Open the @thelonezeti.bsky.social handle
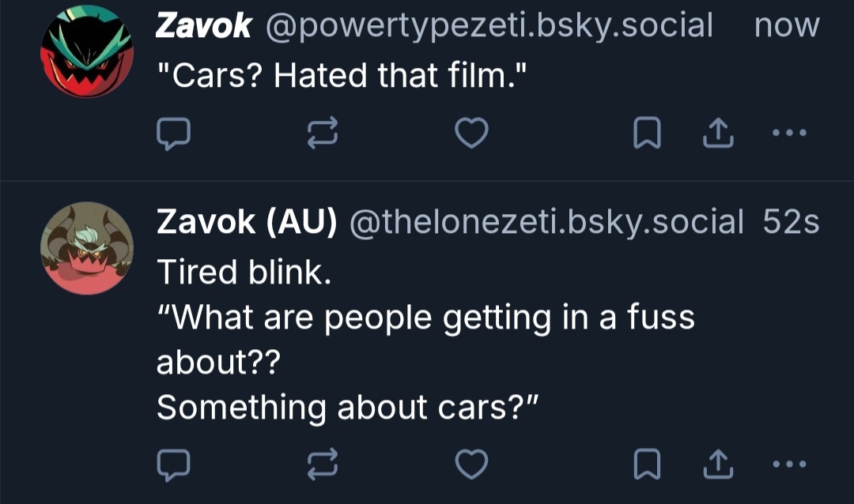854x504 pixels. [x=546, y=223]
